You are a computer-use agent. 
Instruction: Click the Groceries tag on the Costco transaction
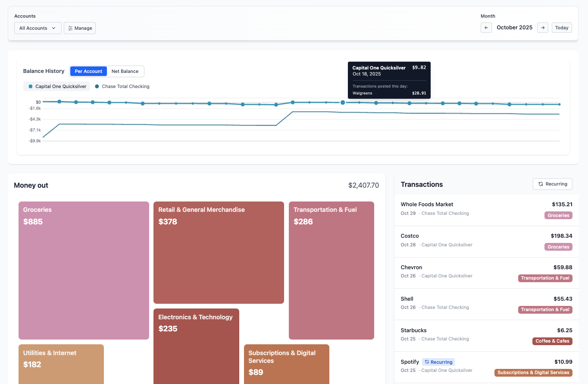[558, 246]
